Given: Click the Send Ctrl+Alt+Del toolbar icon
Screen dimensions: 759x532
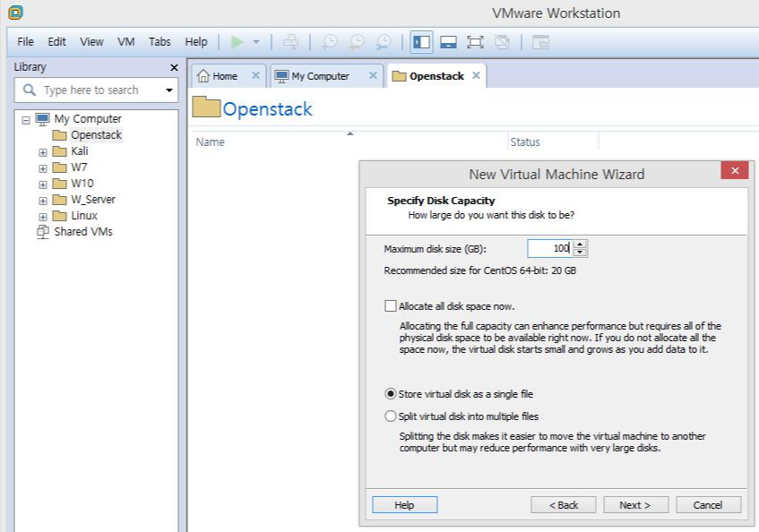Looking at the screenshot, I should 290,42.
